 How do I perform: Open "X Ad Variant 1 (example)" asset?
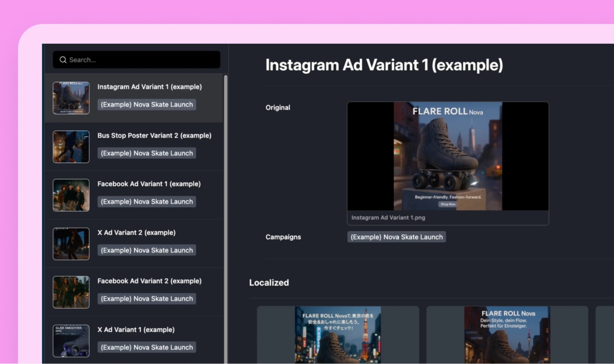coord(136,329)
